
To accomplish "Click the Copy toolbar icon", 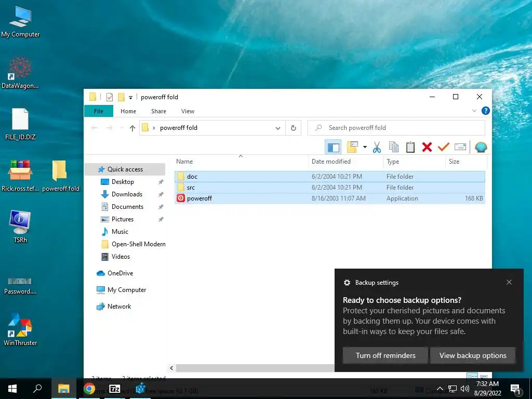I will (394, 147).
